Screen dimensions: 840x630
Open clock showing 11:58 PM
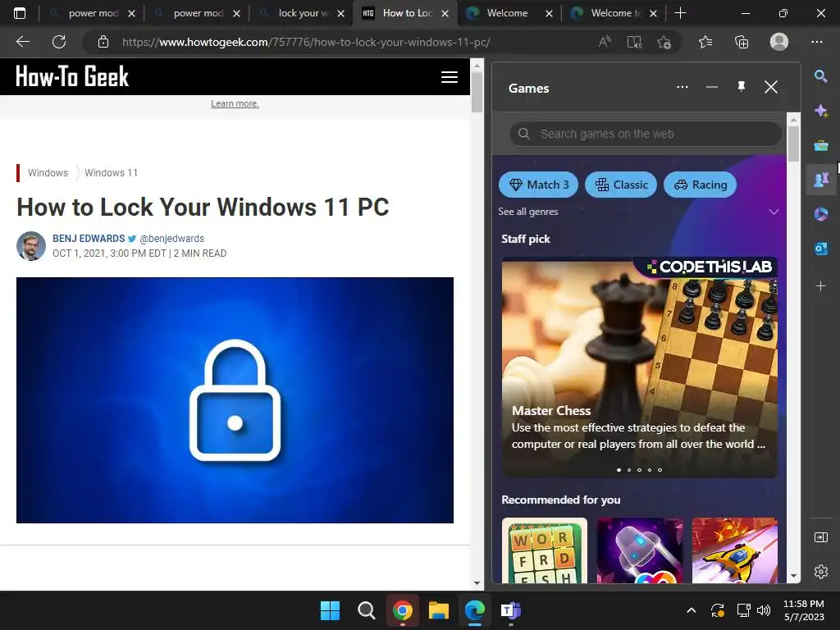pyautogui.click(x=804, y=610)
